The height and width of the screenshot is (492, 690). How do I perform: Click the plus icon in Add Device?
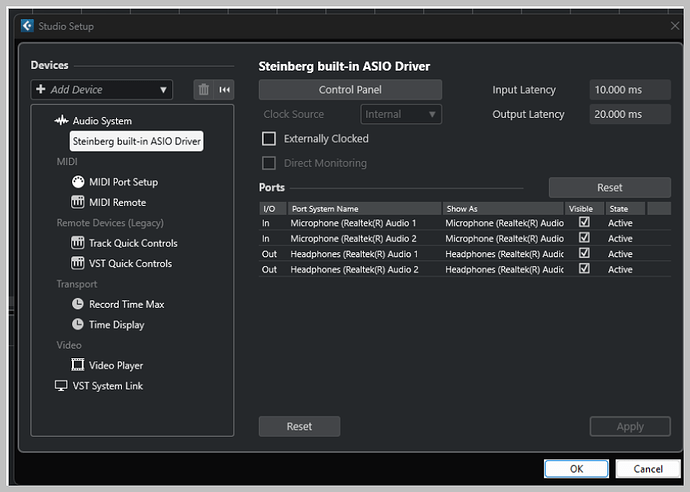41,89
